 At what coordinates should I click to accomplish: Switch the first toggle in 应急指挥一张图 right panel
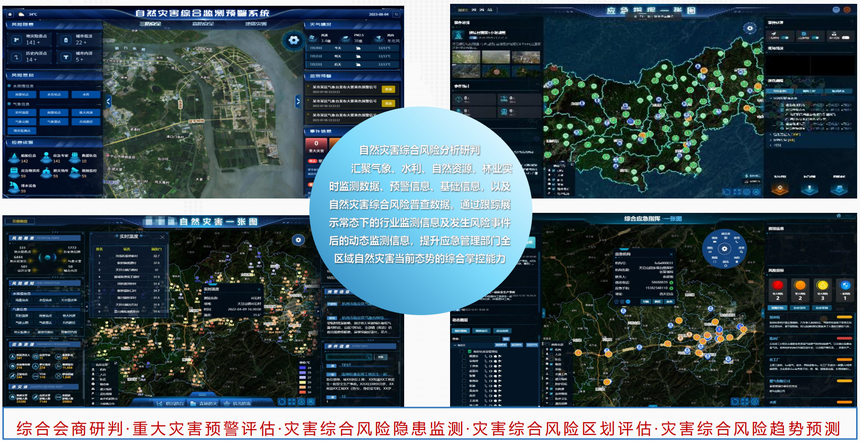coord(785,38)
